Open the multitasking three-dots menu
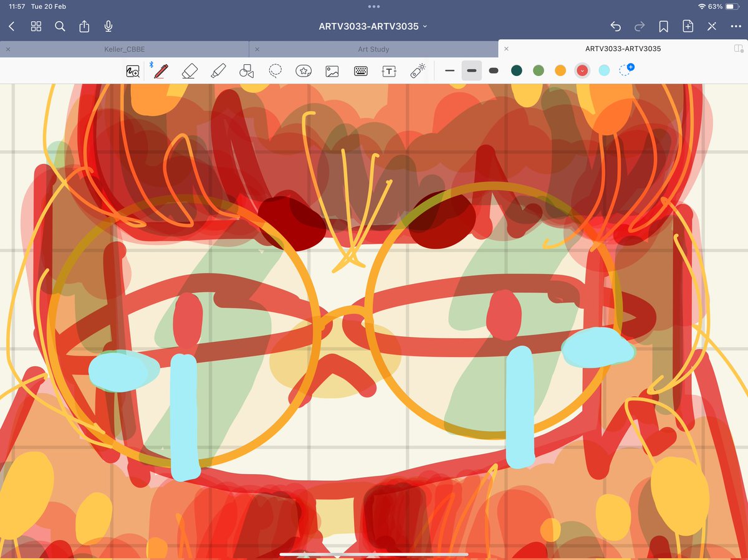Viewport: 748px width, 560px height. click(x=374, y=6)
